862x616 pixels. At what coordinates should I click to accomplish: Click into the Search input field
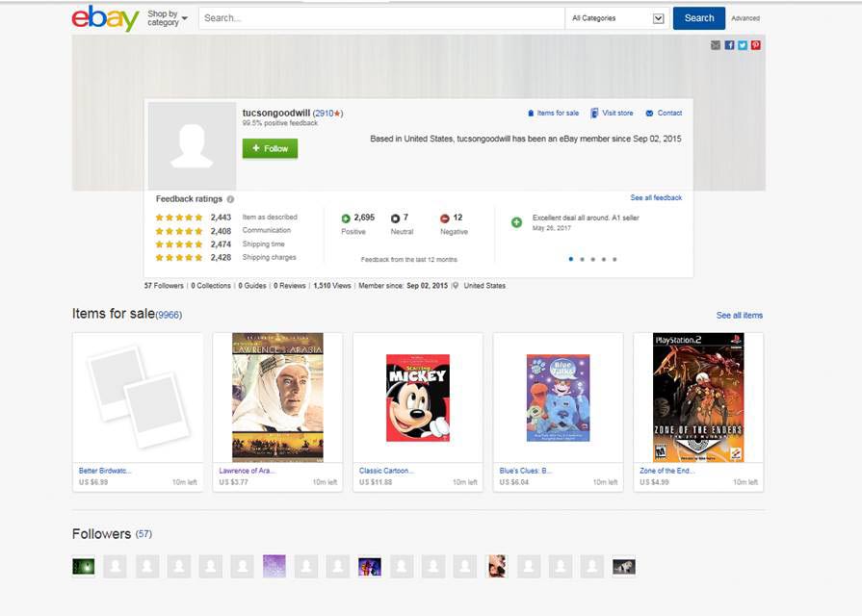[x=381, y=18]
